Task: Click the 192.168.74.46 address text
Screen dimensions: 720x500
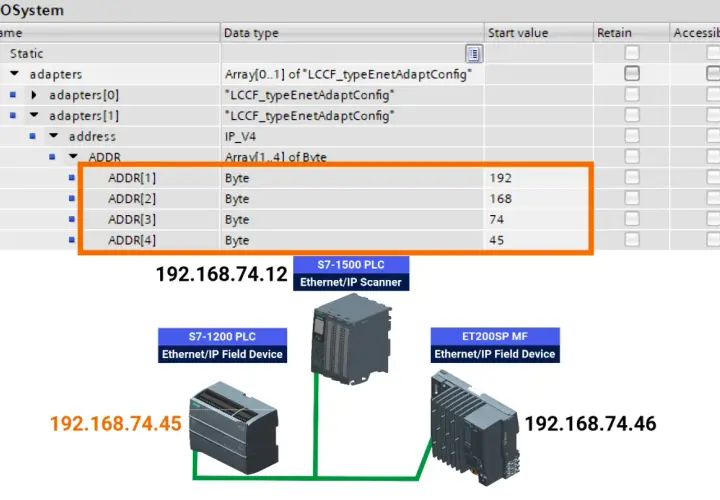Action: pos(591,424)
